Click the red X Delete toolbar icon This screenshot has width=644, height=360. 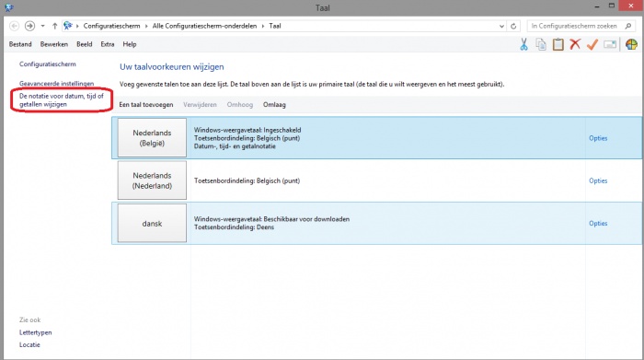point(575,44)
